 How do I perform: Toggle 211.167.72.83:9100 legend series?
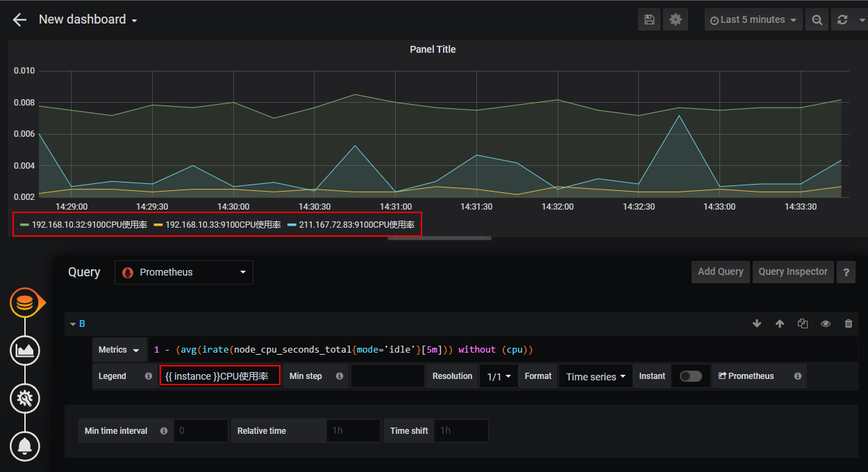coord(357,225)
